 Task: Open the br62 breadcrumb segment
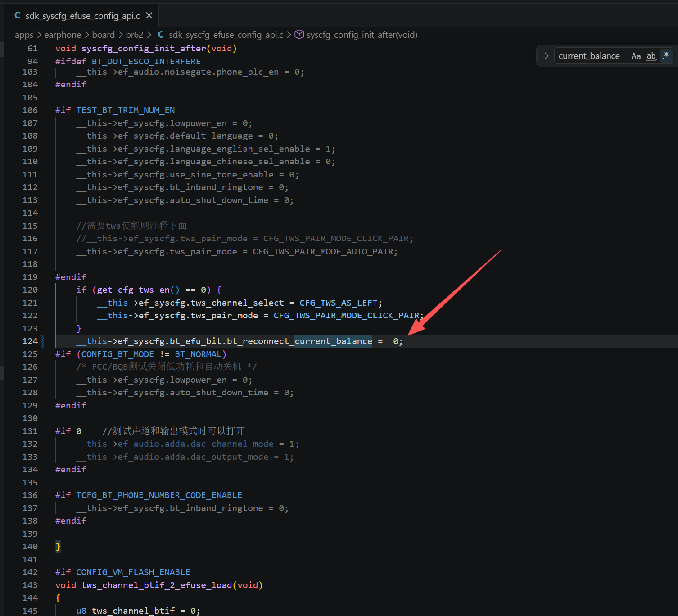134,35
